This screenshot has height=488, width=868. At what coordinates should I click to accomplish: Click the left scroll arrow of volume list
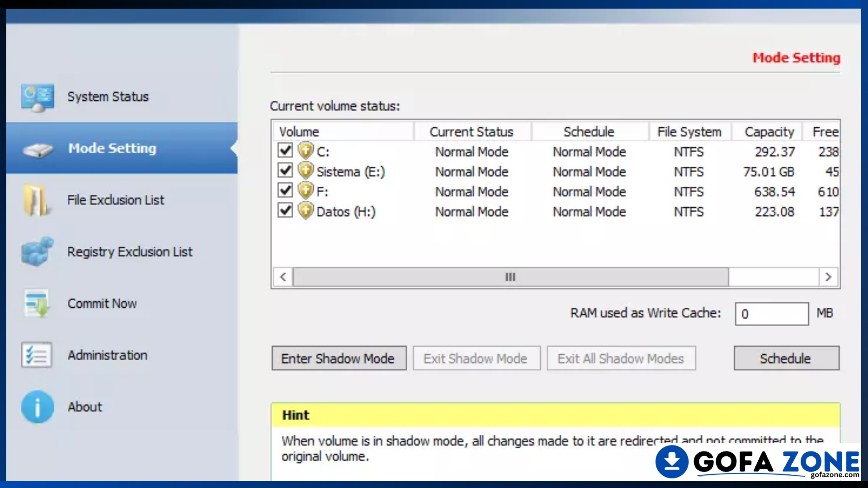(283, 277)
